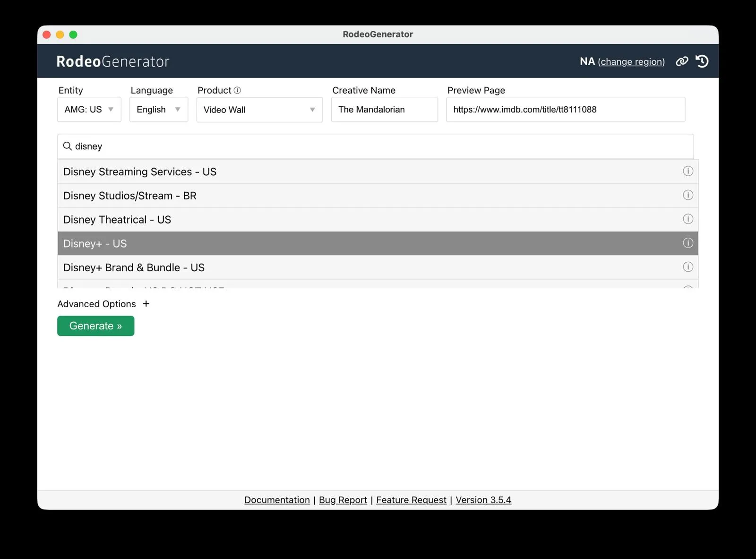The image size is (756, 559).
Task: Select Disney Studios/Stream - BR
Action: tap(378, 196)
